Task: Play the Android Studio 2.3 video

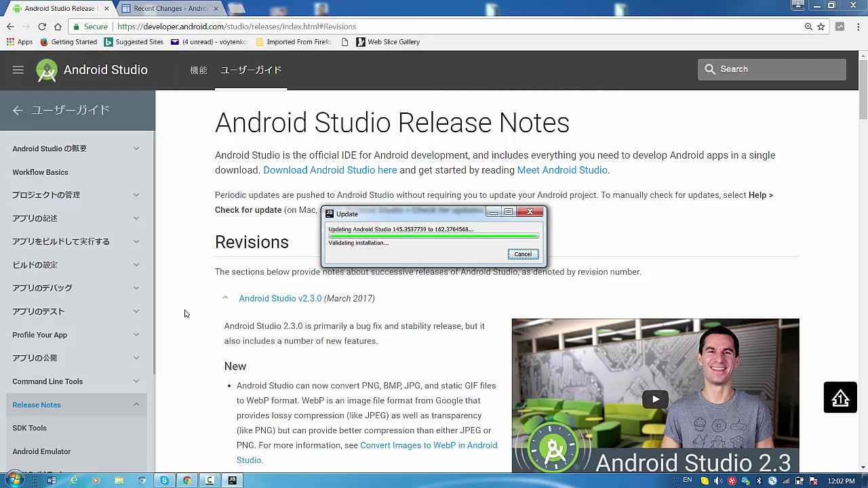Action: [x=655, y=399]
